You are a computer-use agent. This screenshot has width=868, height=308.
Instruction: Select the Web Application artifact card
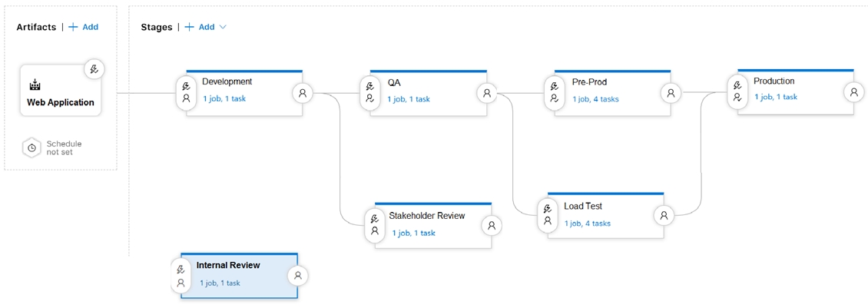coord(60,96)
